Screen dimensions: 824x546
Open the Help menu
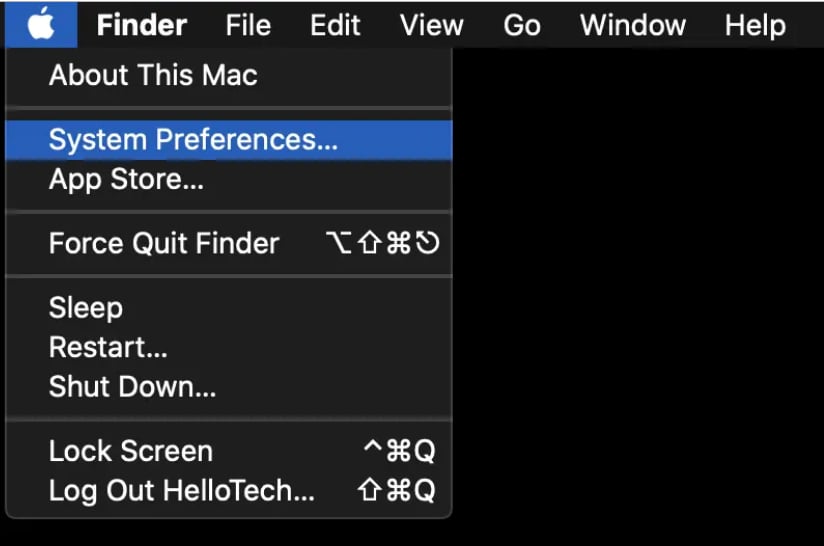755,25
